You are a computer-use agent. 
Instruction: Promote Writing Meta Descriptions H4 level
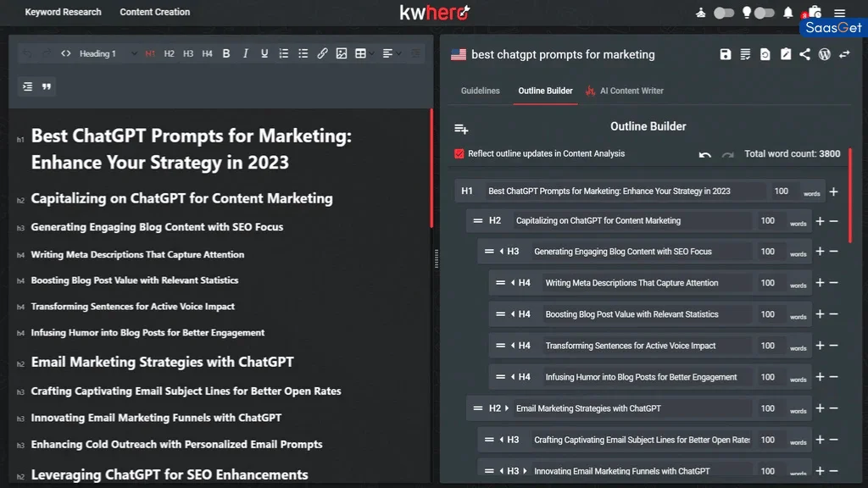pyautogui.click(x=513, y=283)
